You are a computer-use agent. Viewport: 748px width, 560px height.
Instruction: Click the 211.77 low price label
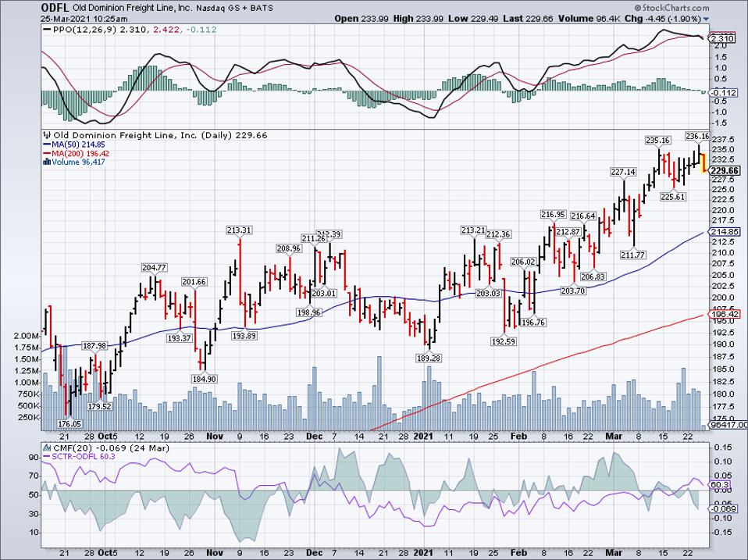tap(633, 255)
